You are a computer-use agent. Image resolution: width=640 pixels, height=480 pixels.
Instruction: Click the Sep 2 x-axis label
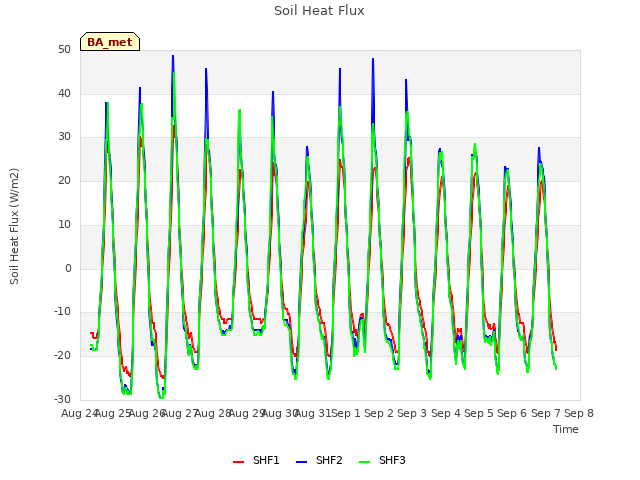379,413
